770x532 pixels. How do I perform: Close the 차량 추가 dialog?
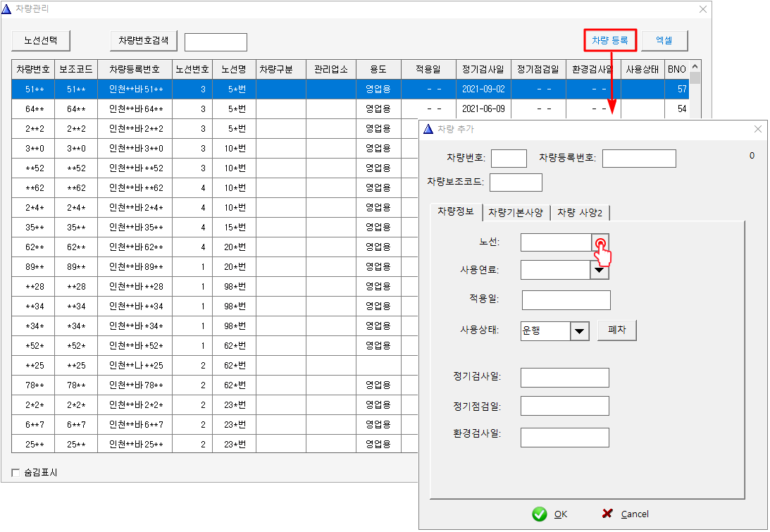coord(758,129)
